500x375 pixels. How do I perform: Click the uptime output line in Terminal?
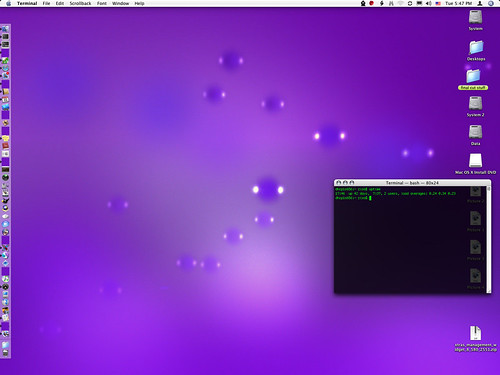395,193
